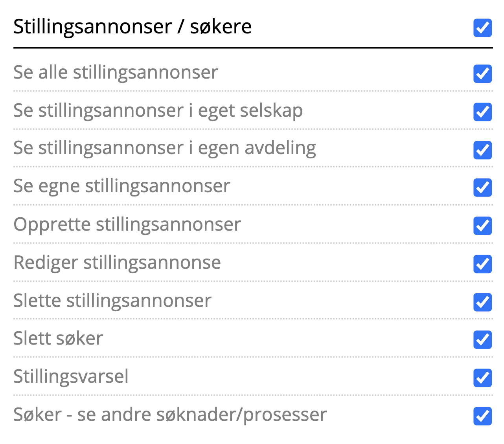The width and height of the screenshot is (504, 444).
Task: Toggle Se stillingsannonser i egen avdeling checkbox
Action: [482, 150]
